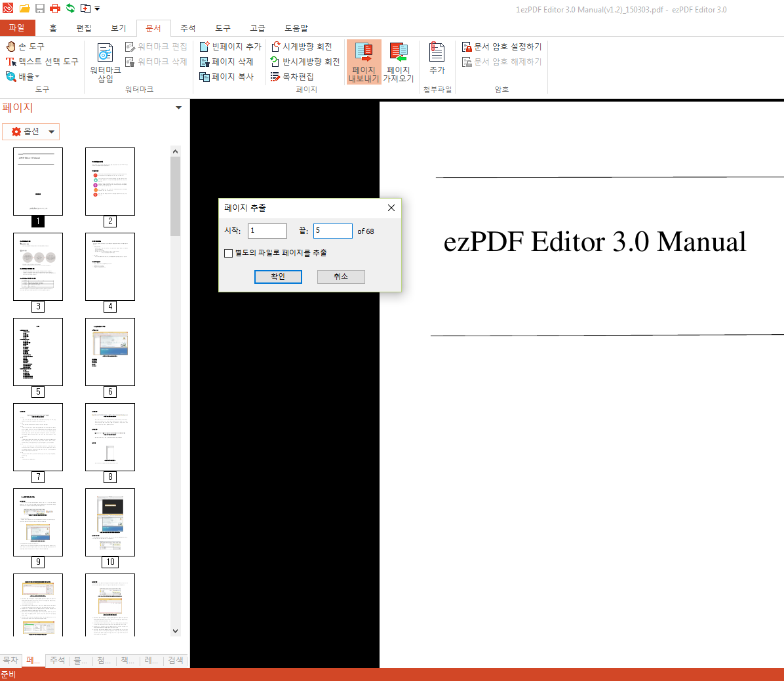
Task: Add attachment (추가) file
Action: (x=437, y=59)
